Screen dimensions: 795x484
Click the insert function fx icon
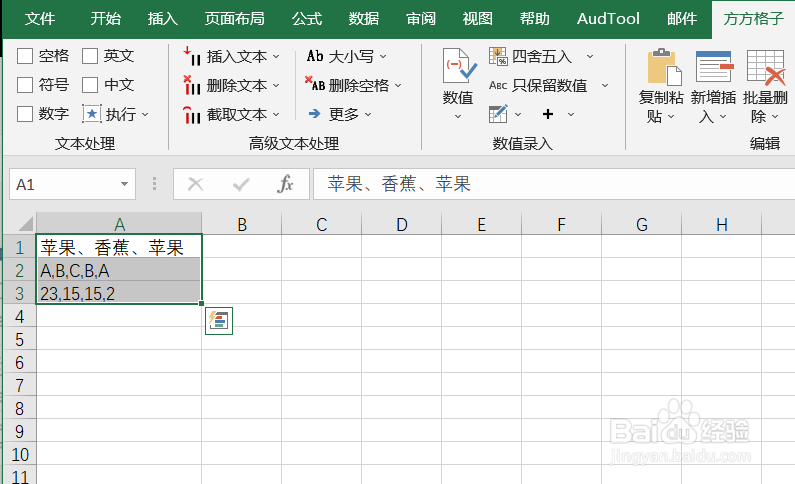point(285,184)
